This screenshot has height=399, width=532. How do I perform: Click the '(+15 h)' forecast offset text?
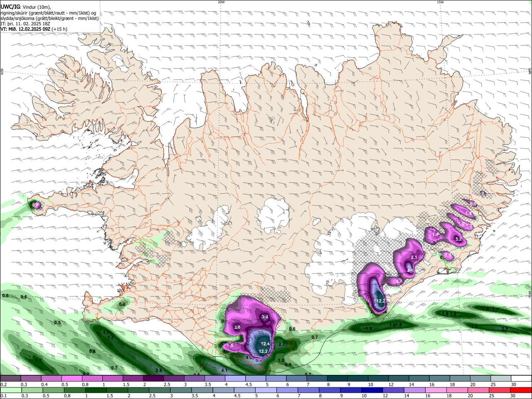click(60, 30)
